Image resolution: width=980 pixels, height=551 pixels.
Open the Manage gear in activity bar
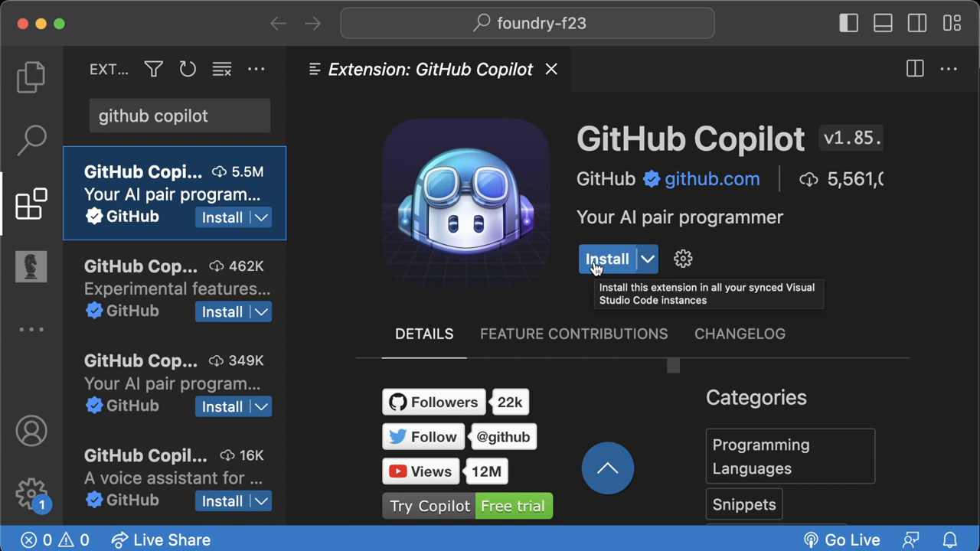pyautogui.click(x=31, y=493)
